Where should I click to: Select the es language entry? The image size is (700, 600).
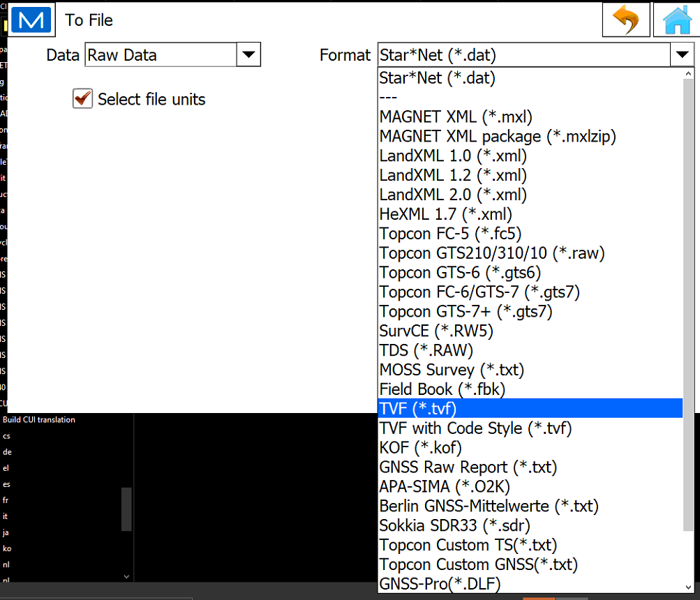[x=6, y=484]
